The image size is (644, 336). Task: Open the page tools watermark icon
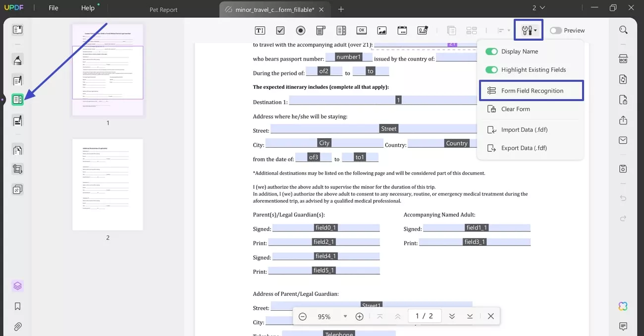[x=18, y=189]
